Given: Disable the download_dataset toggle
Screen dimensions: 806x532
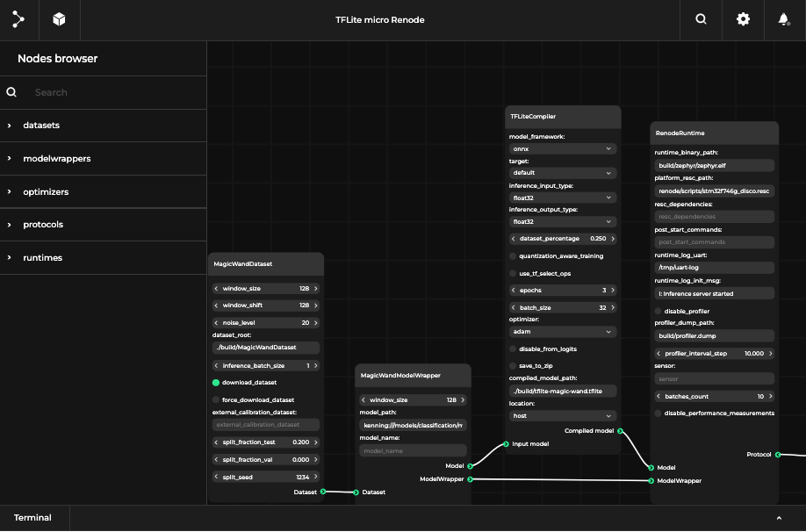Looking at the screenshot, I should click(x=217, y=383).
